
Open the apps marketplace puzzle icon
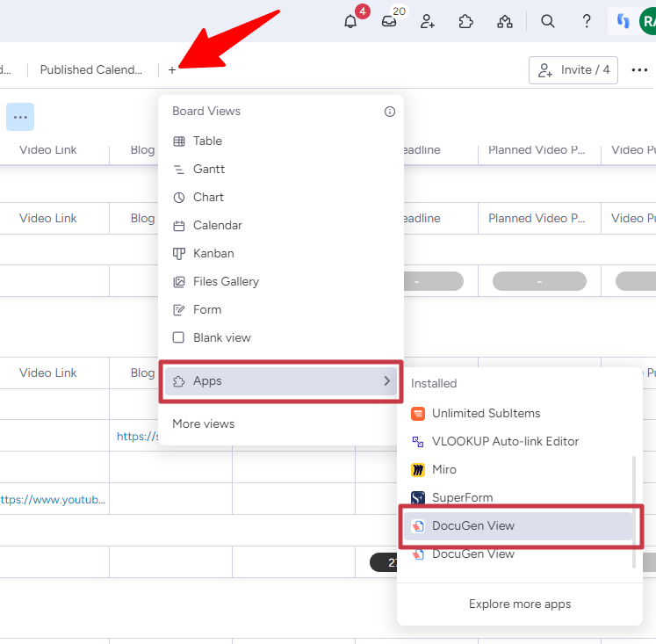point(465,21)
